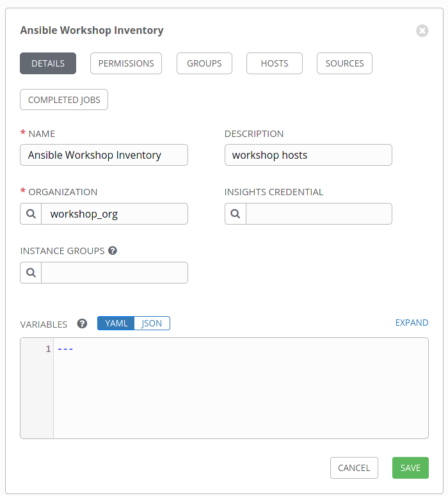Focus the Insights Credential input field
Viewport: 448px width, 496px height.
coord(319,214)
